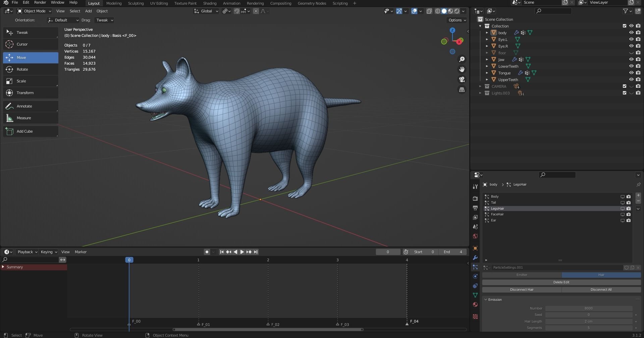Viewport: 644px width, 338px height.
Task: Hide the Jaw object in viewport
Action: point(631,59)
